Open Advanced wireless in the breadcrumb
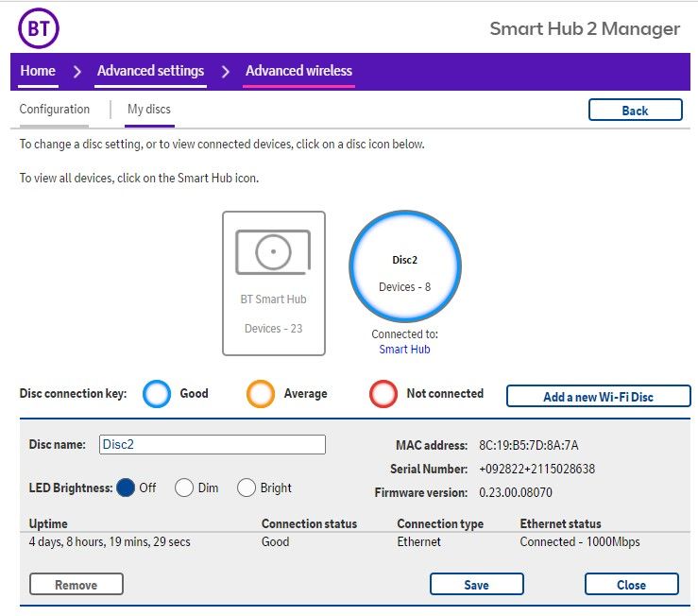This screenshot has width=698, height=616. click(x=298, y=71)
